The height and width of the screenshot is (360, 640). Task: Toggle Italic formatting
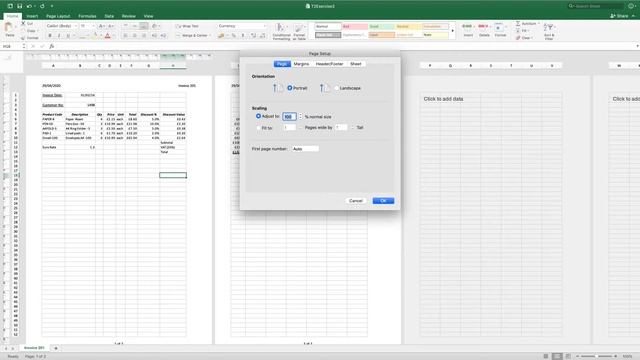tap(59, 36)
